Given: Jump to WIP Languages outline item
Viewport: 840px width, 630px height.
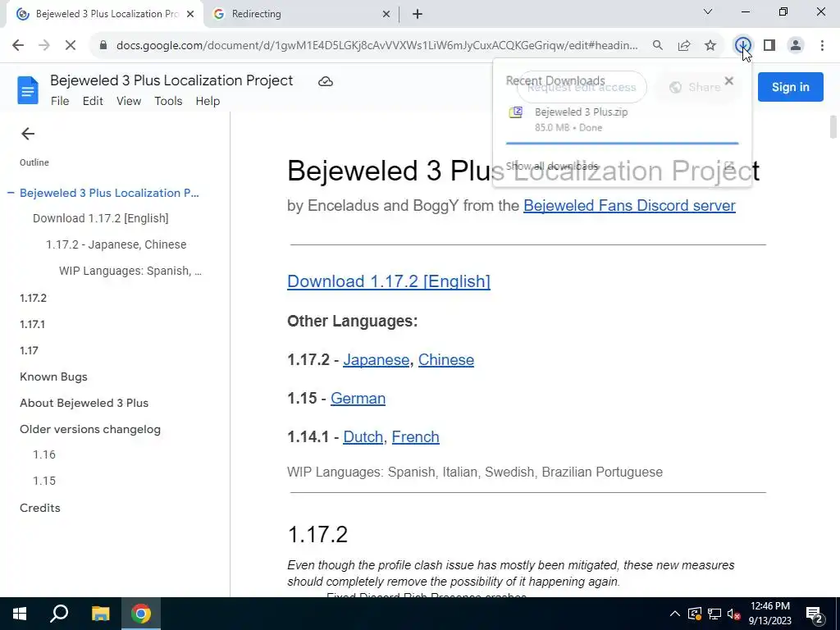Looking at the screenshot, I should point(130,271).
